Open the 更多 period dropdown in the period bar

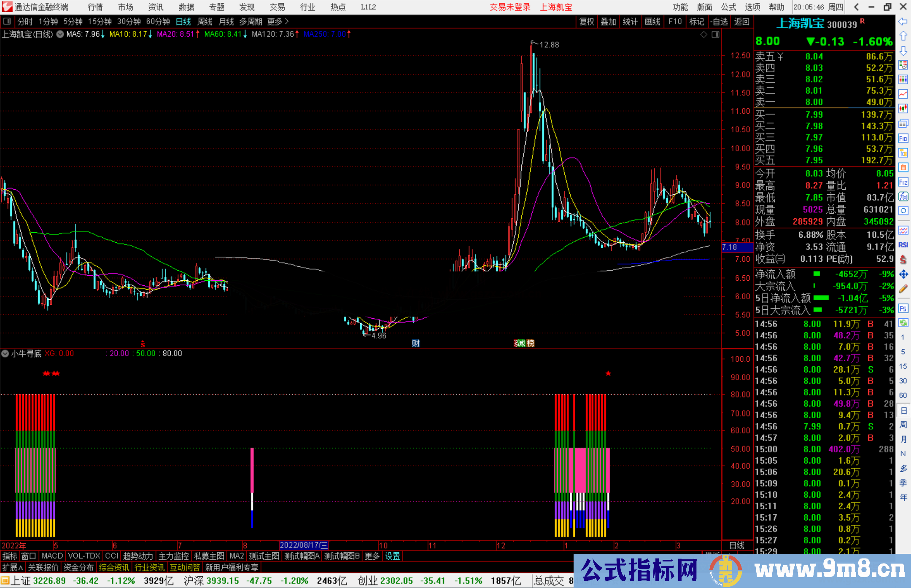(275, 21)
